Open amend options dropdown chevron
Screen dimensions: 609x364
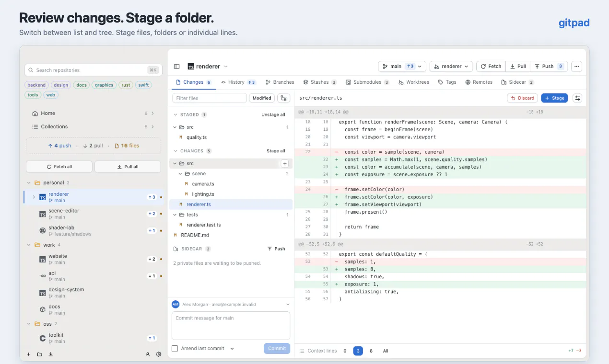pos(232,349)
